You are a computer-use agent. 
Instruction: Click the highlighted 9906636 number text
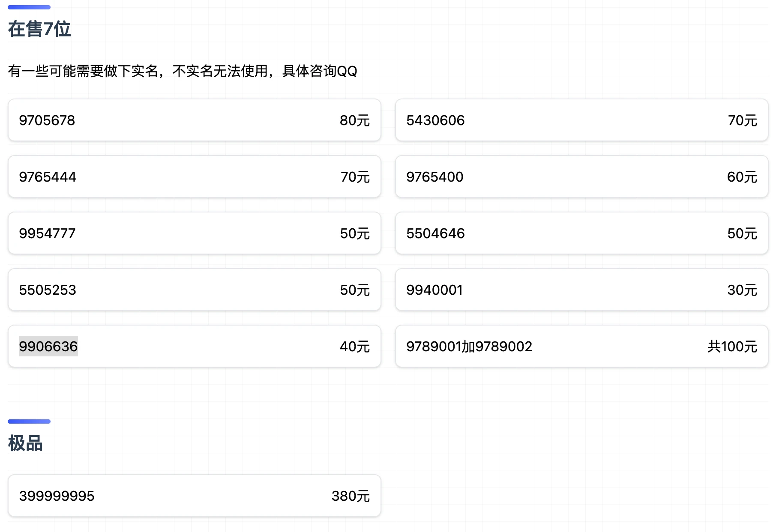(48, 347)
